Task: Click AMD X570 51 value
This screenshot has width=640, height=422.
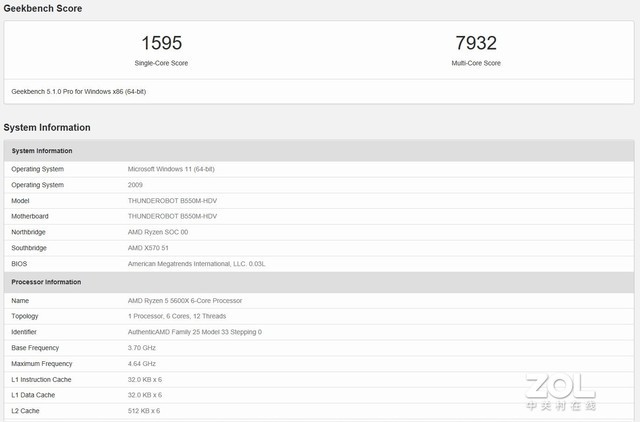Action: point(148,248)
